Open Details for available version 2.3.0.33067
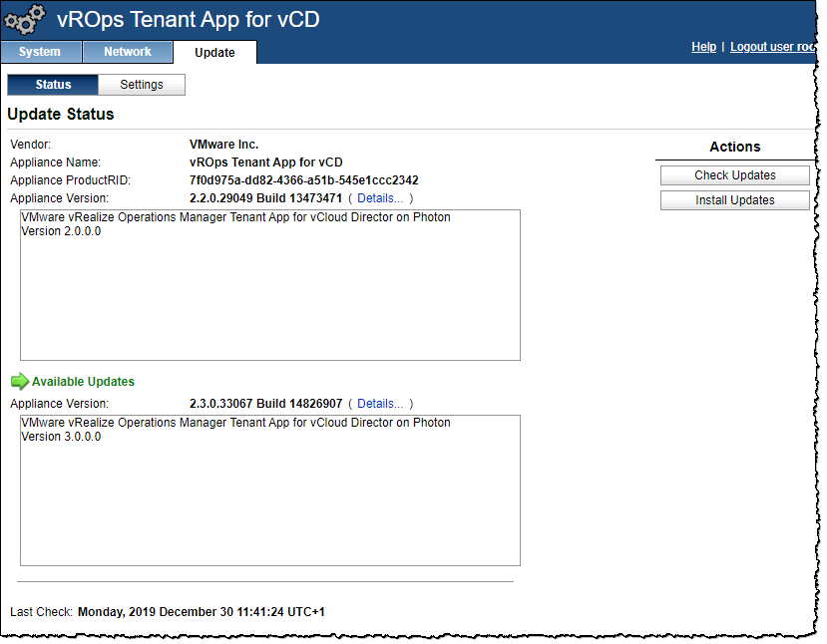This screenshot has height=644, width=827. pyautogui.click(x=380, y=404)
